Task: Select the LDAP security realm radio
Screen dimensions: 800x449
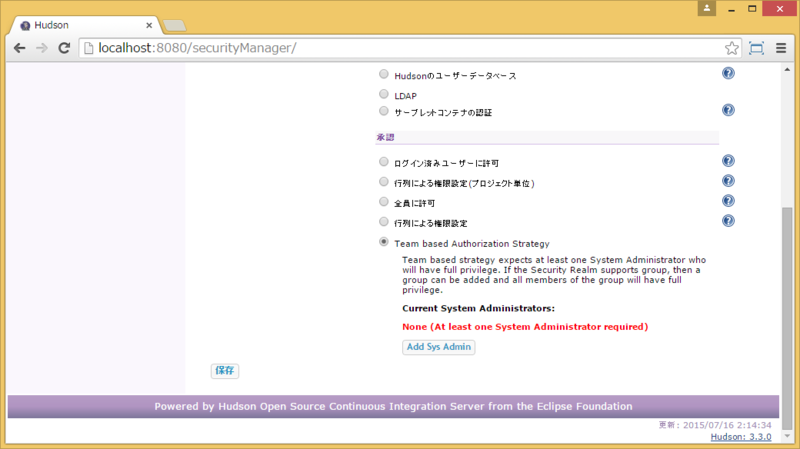Action: point(384,94)
